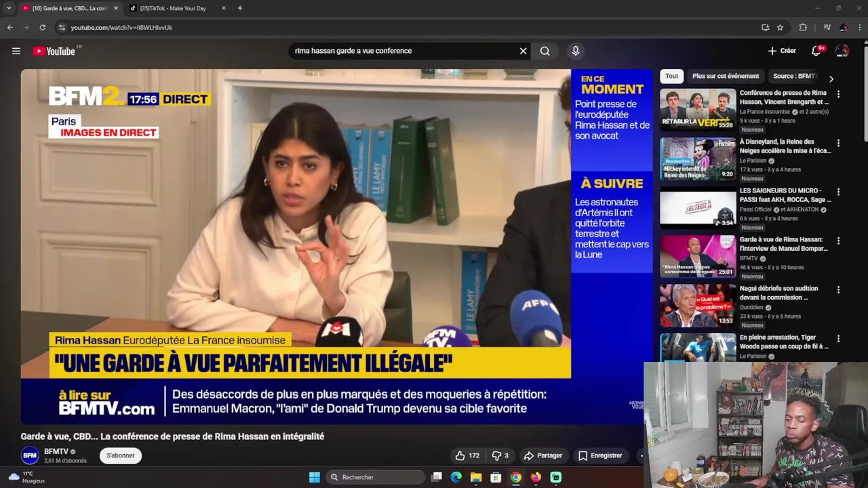Select the Tout filter chip

[x=671, y=76]
